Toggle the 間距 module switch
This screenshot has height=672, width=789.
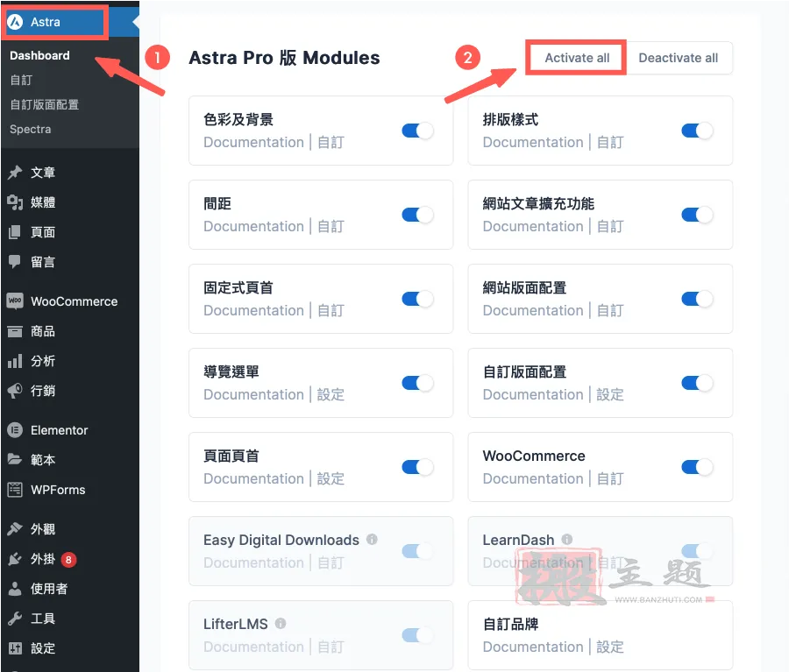tap(417, 215)
